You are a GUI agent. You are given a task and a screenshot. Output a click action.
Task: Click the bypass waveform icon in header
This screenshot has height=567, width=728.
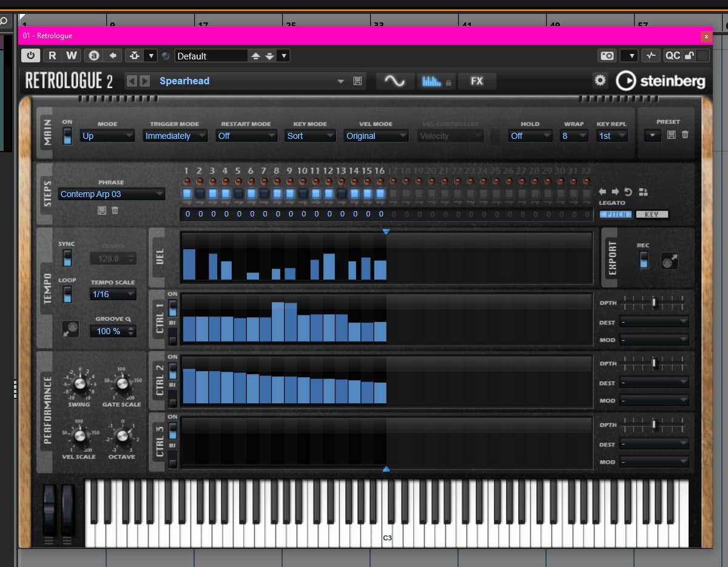[x=651, y=56]
